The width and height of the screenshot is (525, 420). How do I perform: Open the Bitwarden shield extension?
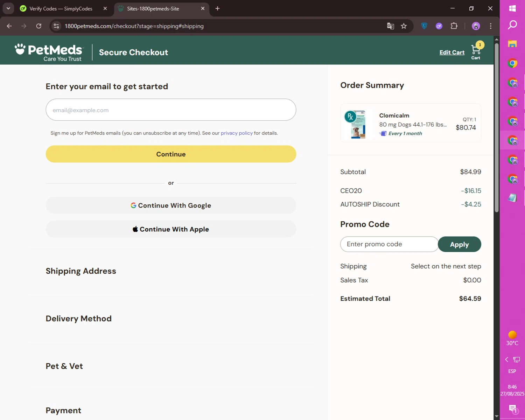(424, 26)
